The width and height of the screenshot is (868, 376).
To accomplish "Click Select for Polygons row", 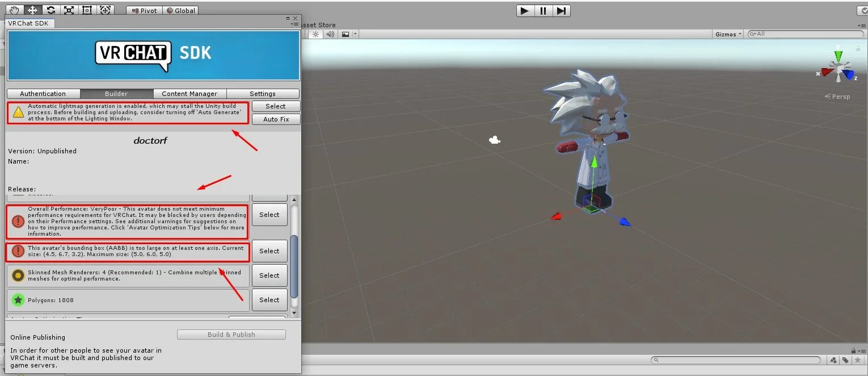I will [x=269, y=300].
